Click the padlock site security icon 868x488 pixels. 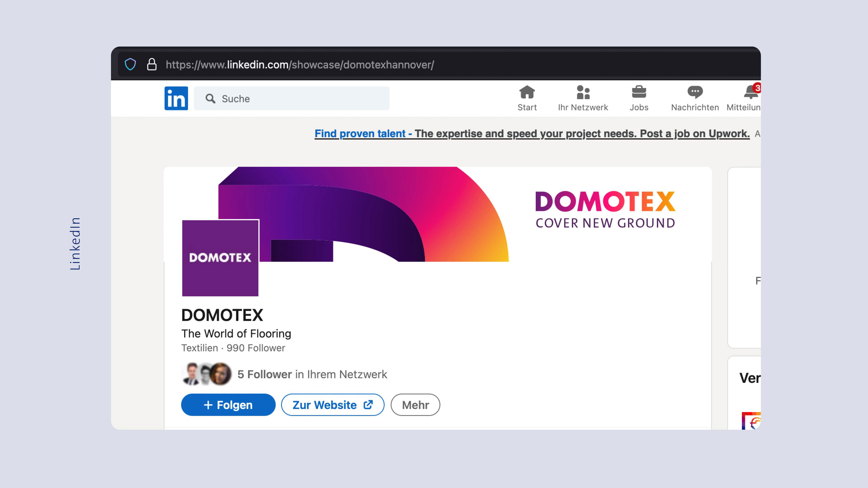152,64
